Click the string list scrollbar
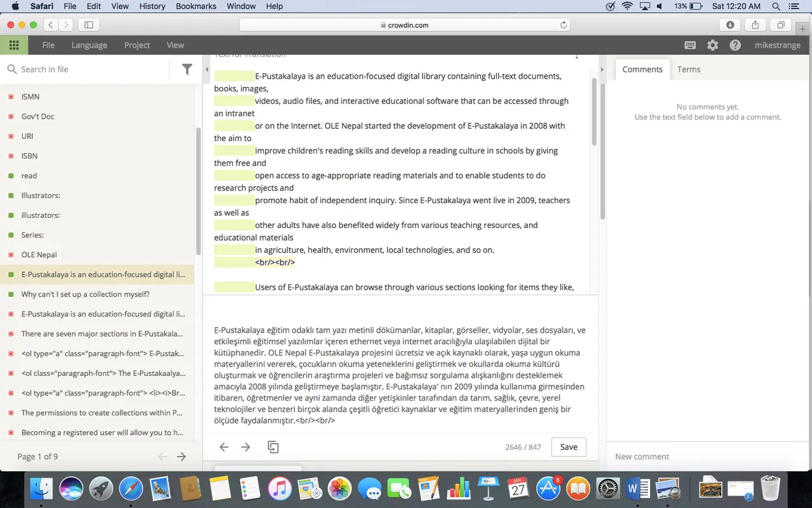Screen dimensions: 812x508 point(198,190)
